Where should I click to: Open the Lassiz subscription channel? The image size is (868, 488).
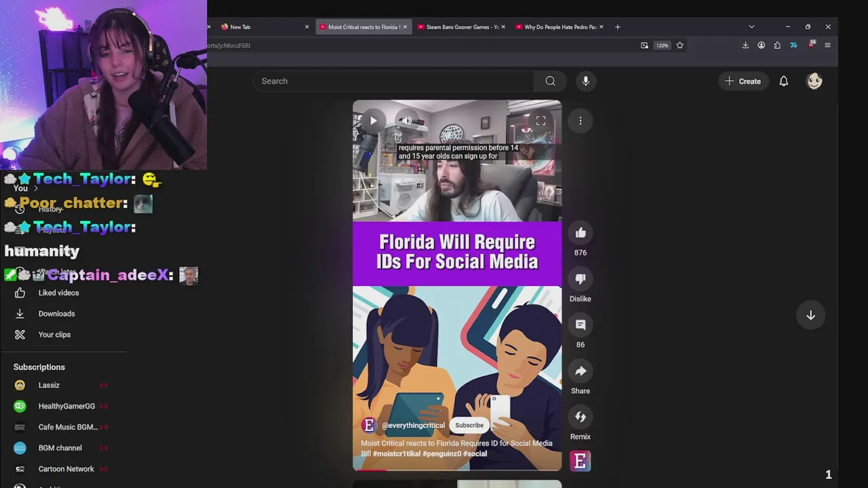(x=49, y=385)
